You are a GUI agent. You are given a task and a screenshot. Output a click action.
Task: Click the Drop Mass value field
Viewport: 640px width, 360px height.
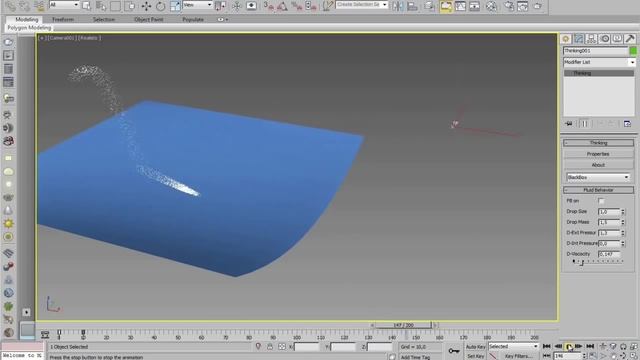[x=609, y=222]
